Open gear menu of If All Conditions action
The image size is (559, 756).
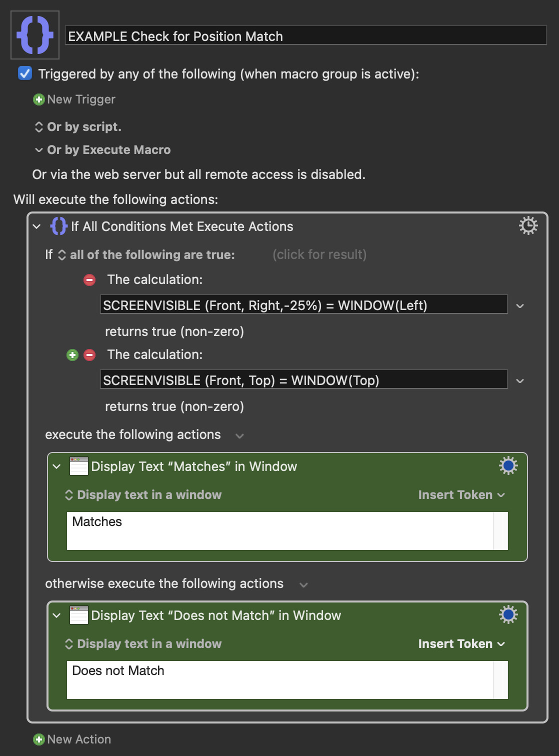point(528,225)
